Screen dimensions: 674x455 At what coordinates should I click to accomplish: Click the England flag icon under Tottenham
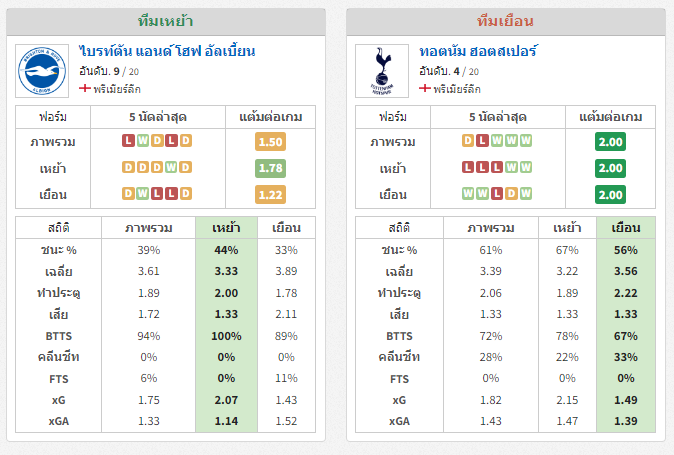(x=425, y=88)
